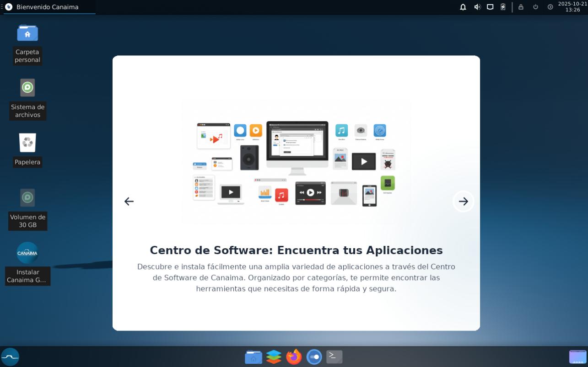This screenshot has width=588, height=367.
Task: Open the settings toggle app in dock
Action: [x=314, y=357]
